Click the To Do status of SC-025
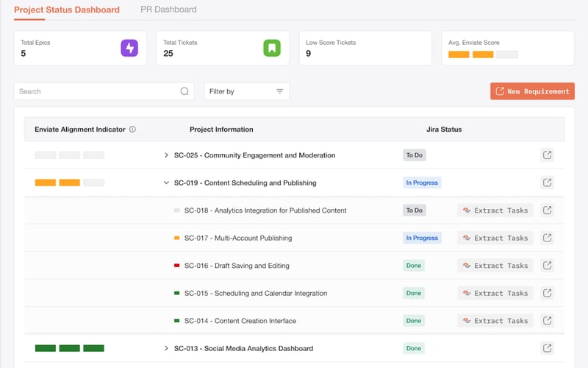This screenshot has height=368, width=588. click(x=415, y=155)
